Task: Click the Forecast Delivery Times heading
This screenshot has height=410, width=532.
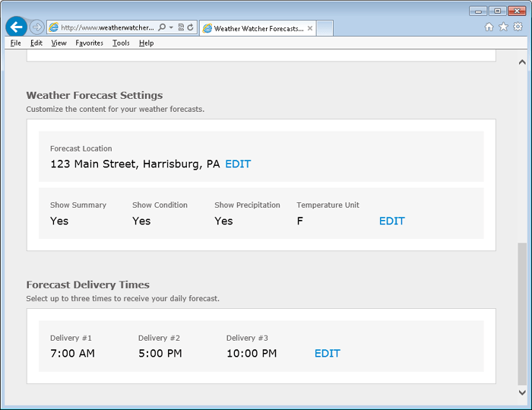Action: click(88, 284)
